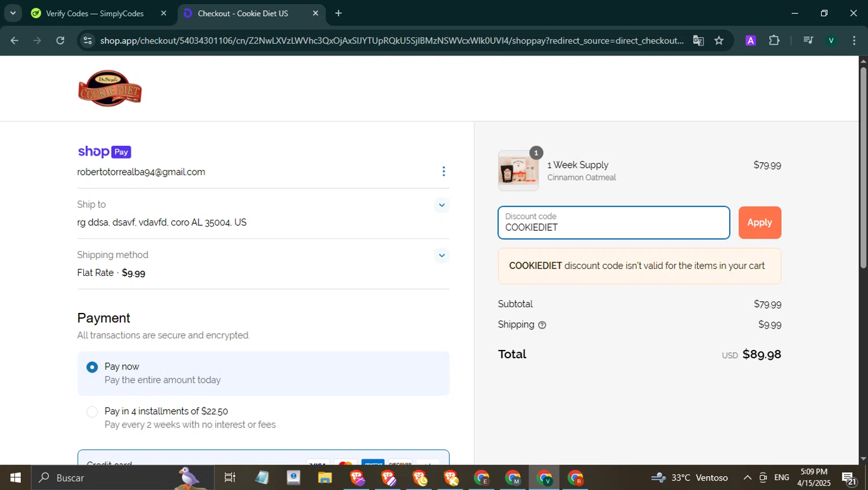
Task: Open the Extensions puzzle menu
Action: point(774,40)
